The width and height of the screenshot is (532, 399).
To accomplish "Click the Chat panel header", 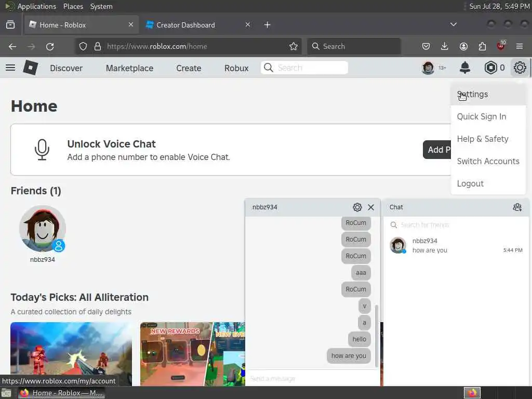I will click(x=456, y=207).
